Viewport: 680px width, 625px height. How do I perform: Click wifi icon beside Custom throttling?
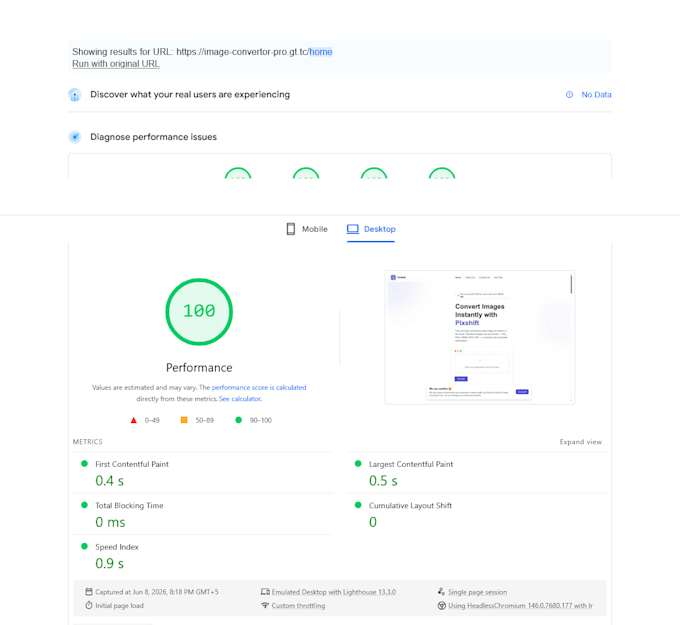pyautogui.click(x=265, y=605)
